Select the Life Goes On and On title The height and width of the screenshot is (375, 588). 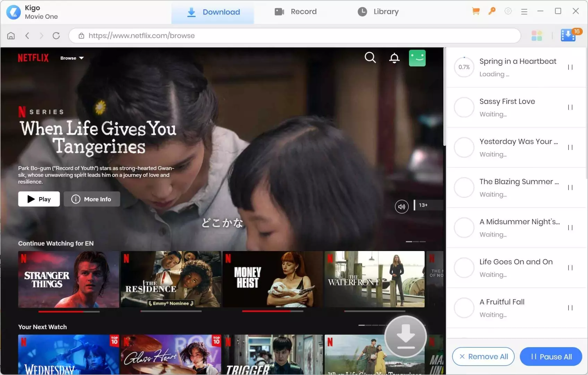coord(516,262)
